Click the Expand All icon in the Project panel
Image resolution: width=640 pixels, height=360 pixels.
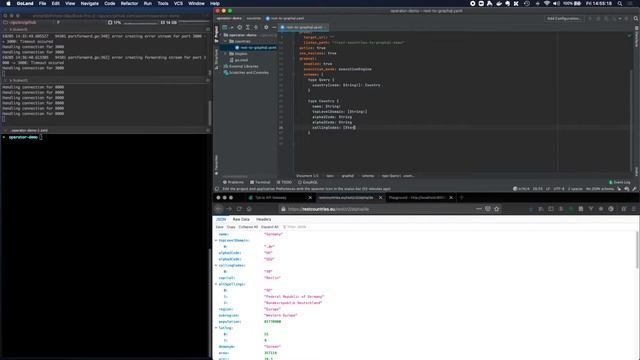pos(248,27)
